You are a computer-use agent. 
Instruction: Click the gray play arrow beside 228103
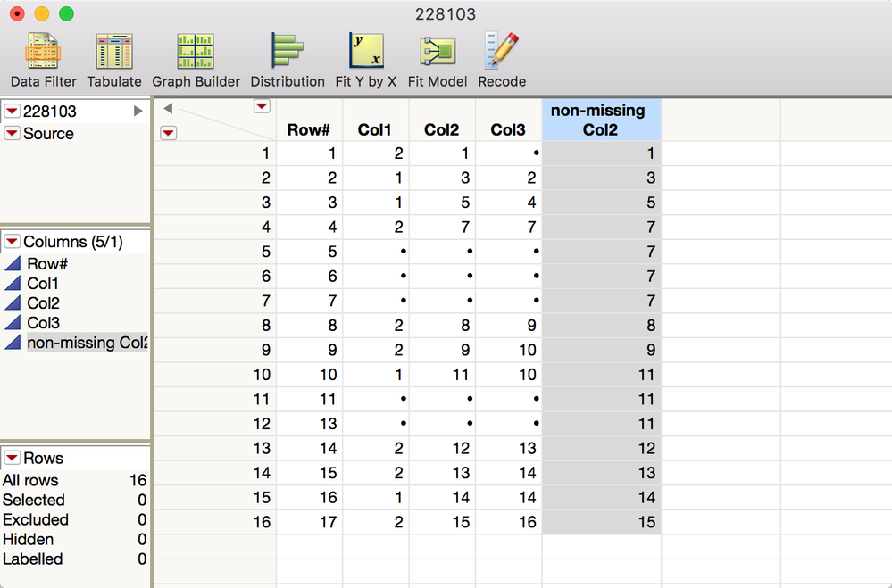point(138,111)
